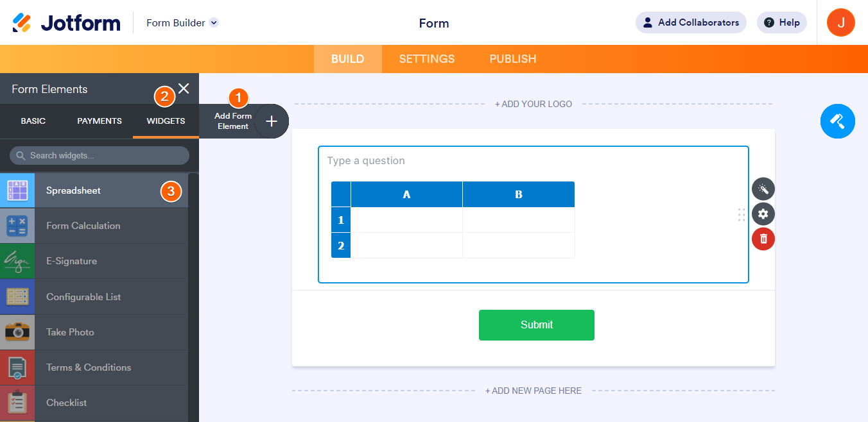Open the SETTINGS tab

coord(427,59)
